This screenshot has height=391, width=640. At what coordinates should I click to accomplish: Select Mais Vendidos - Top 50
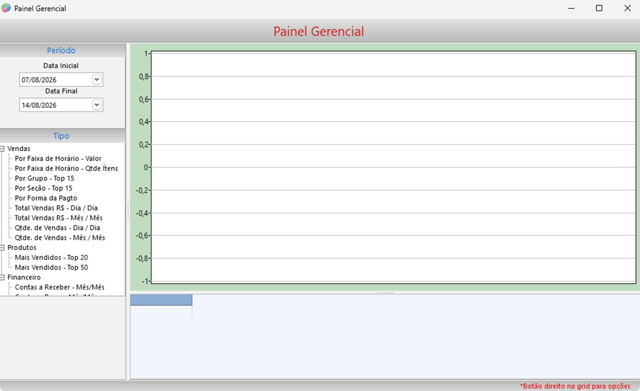(x=51, y=267)
